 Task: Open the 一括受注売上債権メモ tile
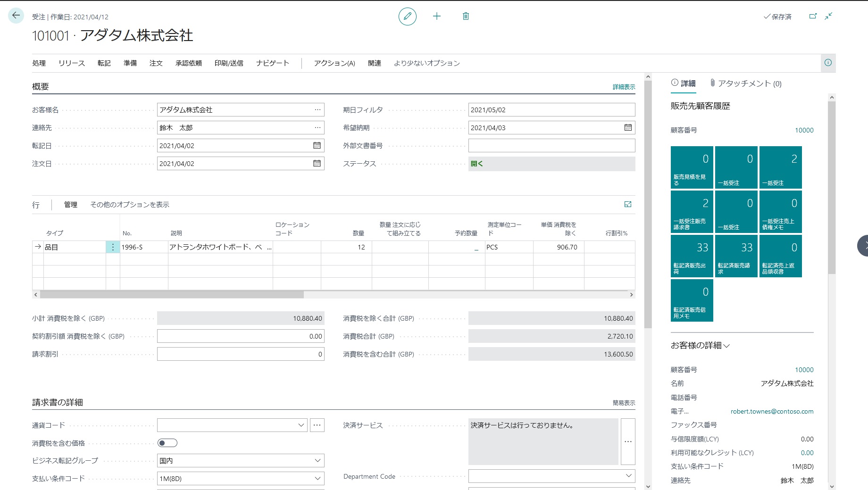click(x=780, y=212)
